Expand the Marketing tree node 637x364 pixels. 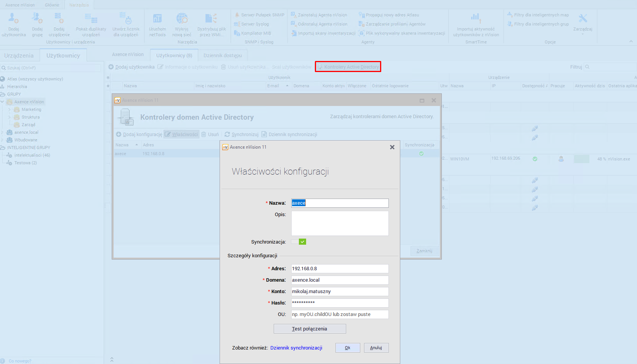10,109
